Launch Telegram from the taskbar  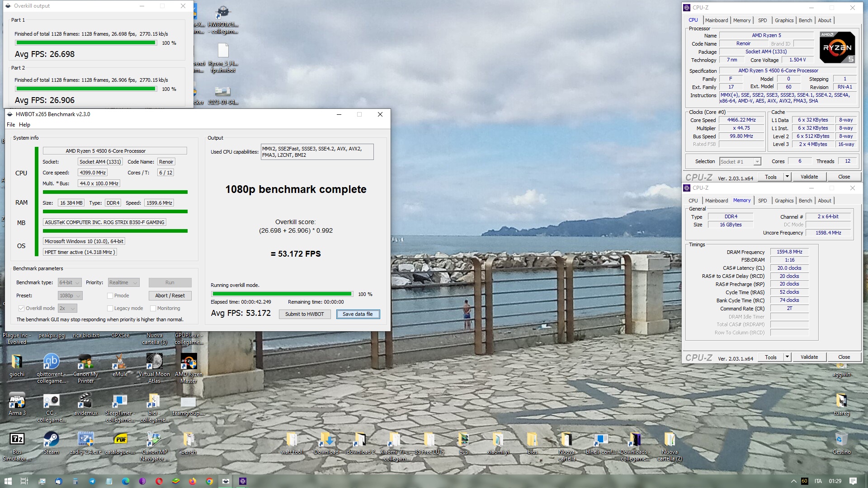click(x=92, y=481)
